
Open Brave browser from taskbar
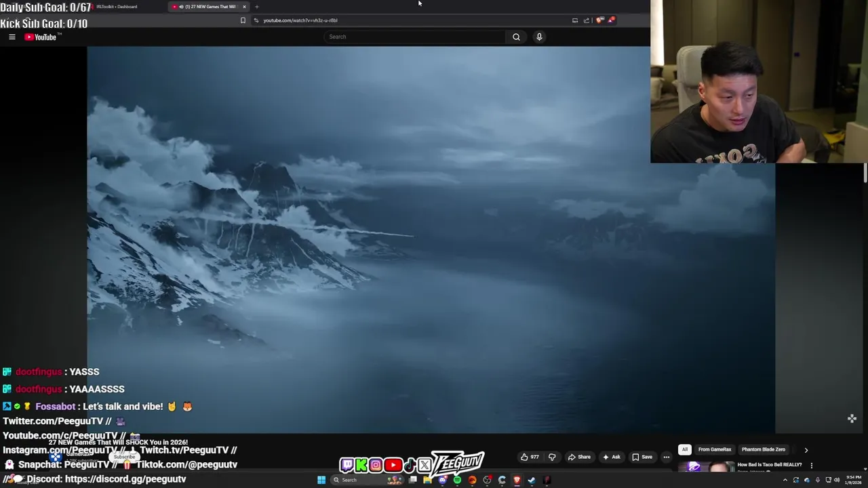coord(517,480)
